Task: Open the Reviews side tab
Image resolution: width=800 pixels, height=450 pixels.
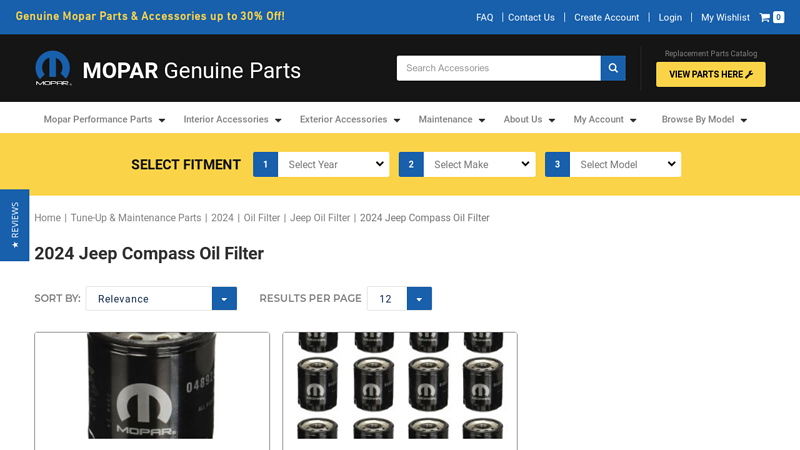Action: click(x=14, y=225)
